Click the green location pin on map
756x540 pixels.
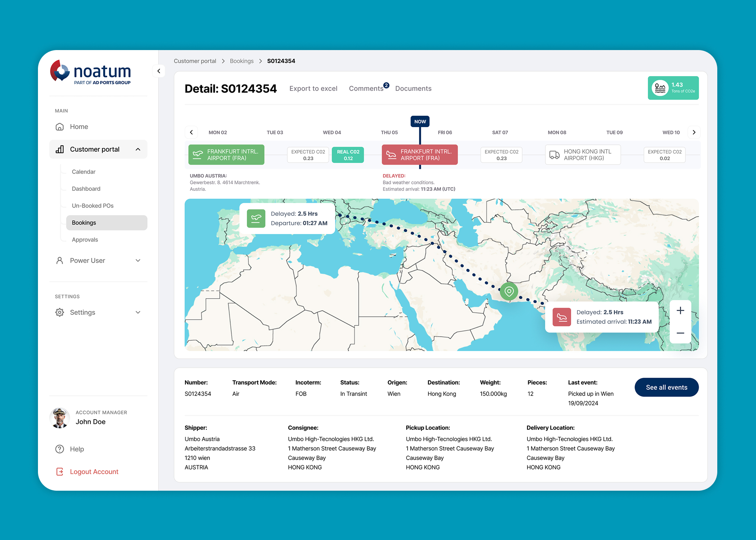pos(509,291)
